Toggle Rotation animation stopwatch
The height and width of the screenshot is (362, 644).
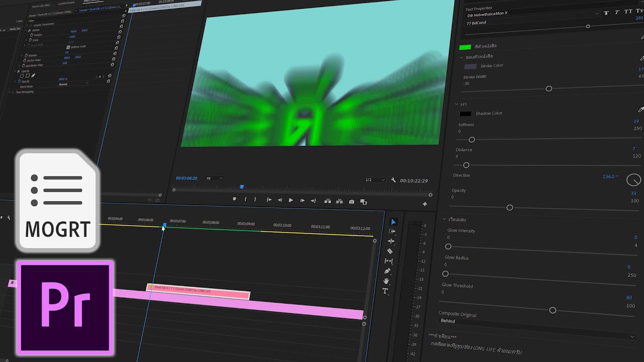tap(26, 55)
